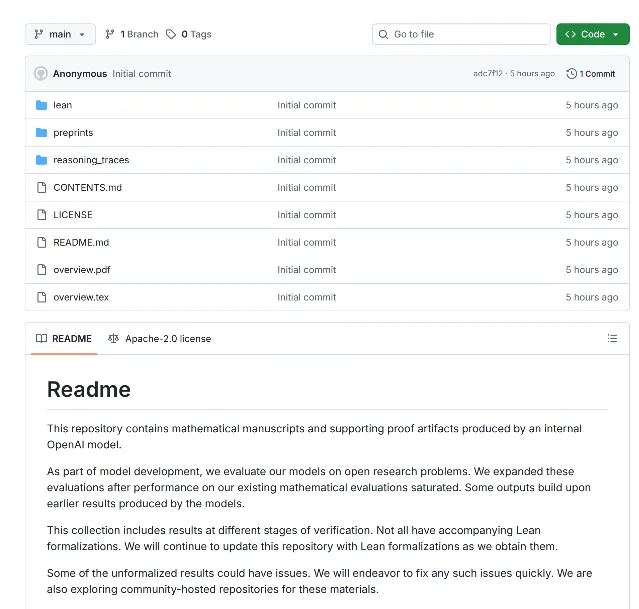The height and width of the screenshot is (609, 639).
Task: Open the 0 Tags link
Action: [196, 34]
